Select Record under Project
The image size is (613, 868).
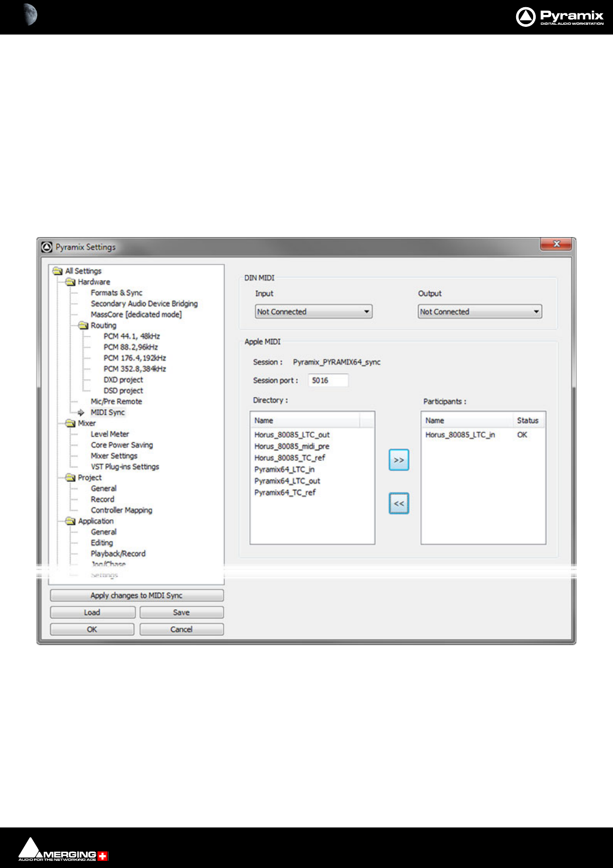(x=103, y=499)
